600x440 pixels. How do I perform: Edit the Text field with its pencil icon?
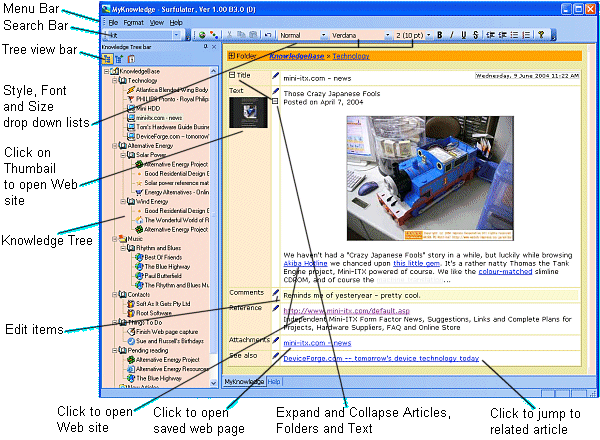click(276, 91)
